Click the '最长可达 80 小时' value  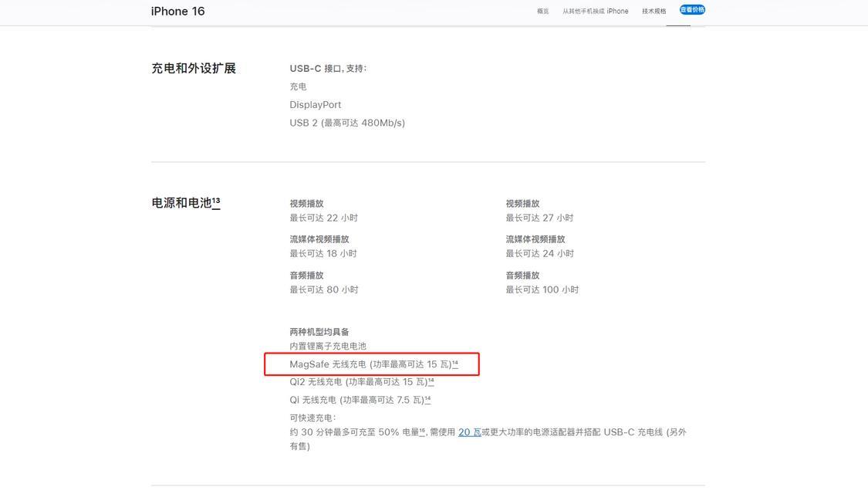[x=324, y=289]
